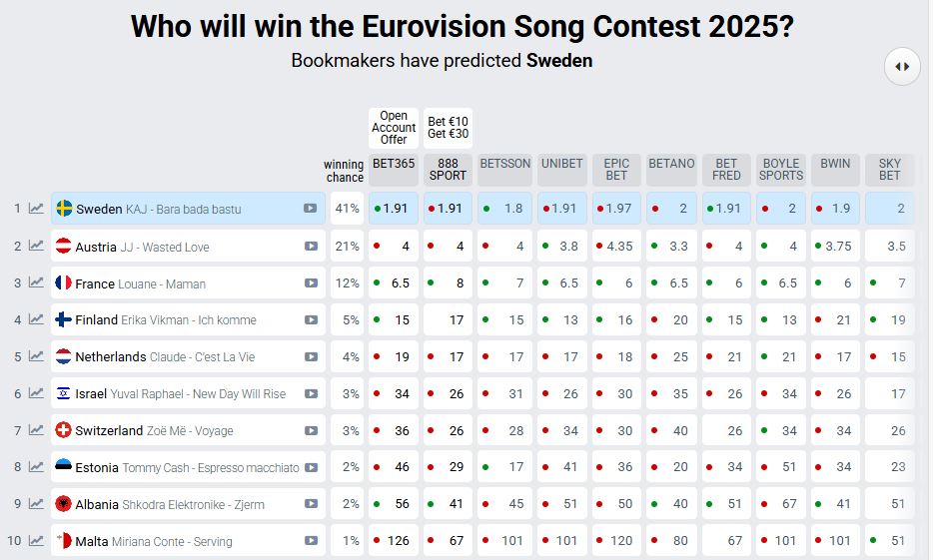The width and height of the screenshot is (933, 560).
Task: Open France's trend graph icon
Action: (36, 282)
